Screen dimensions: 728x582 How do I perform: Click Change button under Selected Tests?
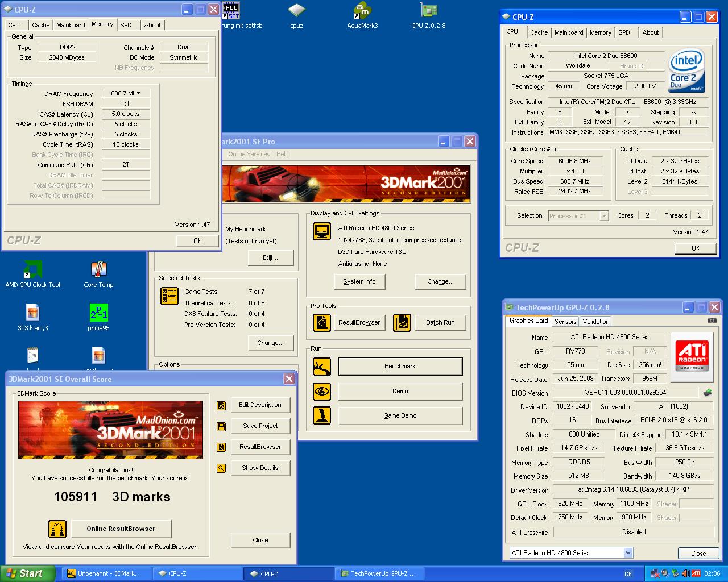point(270,343)
